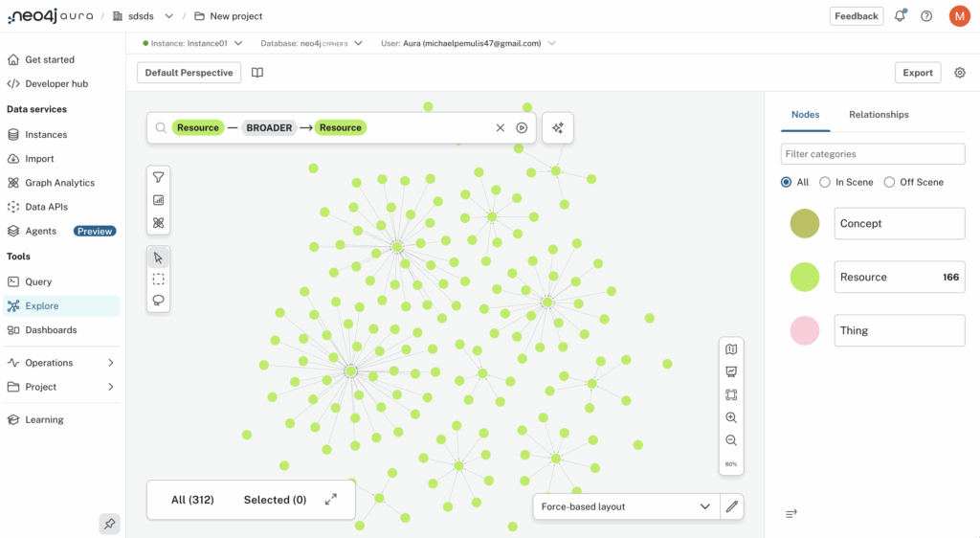Viewport: 980px width, 538px height.
Task: Open the filter tool in the canvas toolbar
Action: pos(159,177)
